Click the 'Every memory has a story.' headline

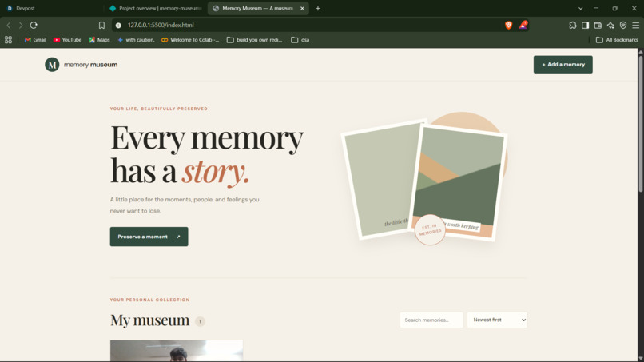[x=207, y=154]
